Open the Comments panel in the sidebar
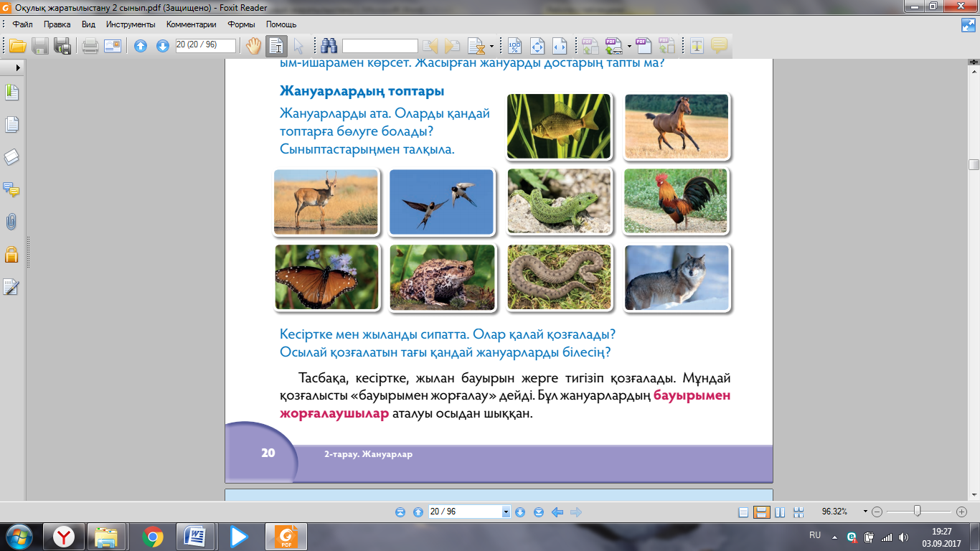This screenshot has height=551, width=980. point(11,189)
